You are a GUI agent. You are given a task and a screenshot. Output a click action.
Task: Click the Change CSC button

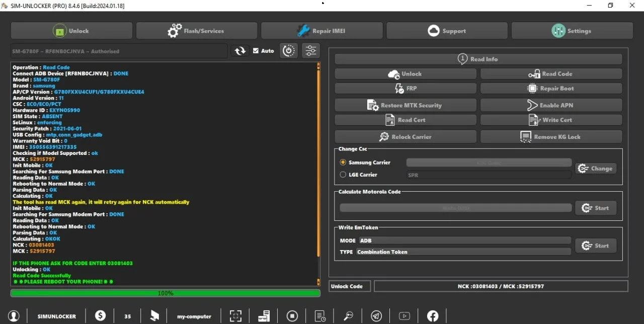pyautogui.click(x=596, y=169)
